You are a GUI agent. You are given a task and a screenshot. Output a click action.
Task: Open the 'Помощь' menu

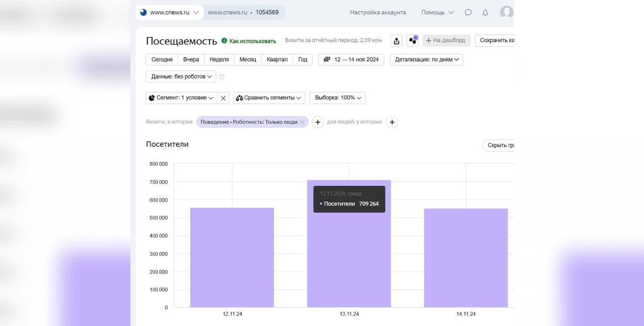pos(437,13)
